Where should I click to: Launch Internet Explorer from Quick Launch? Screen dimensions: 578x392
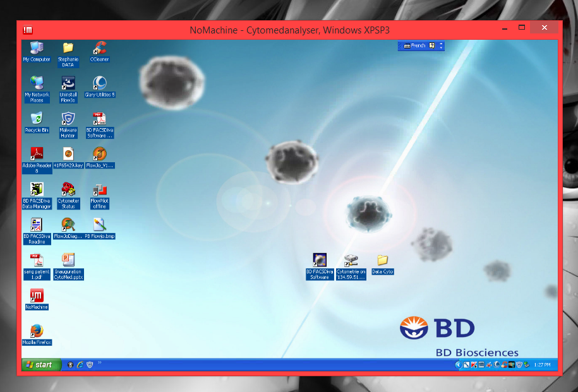80,365
